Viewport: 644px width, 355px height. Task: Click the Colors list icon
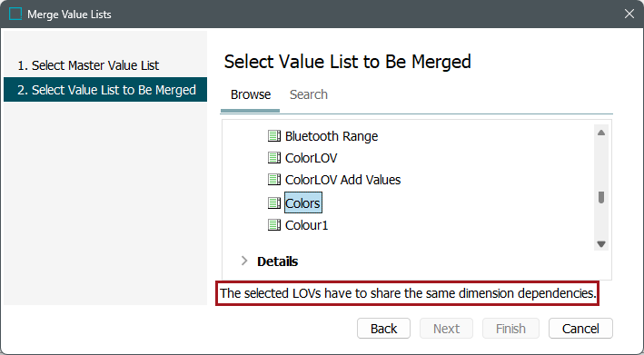(274, 202)
